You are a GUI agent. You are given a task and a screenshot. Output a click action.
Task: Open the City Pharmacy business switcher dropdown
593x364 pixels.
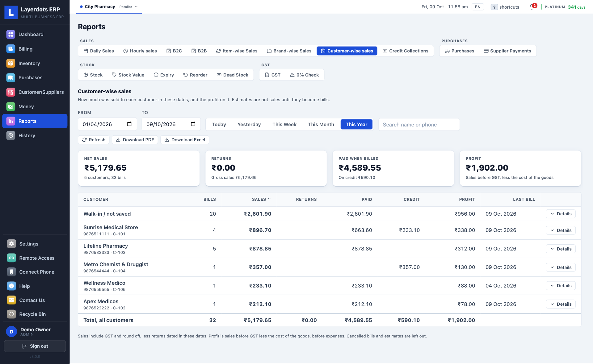pos(109,7)
